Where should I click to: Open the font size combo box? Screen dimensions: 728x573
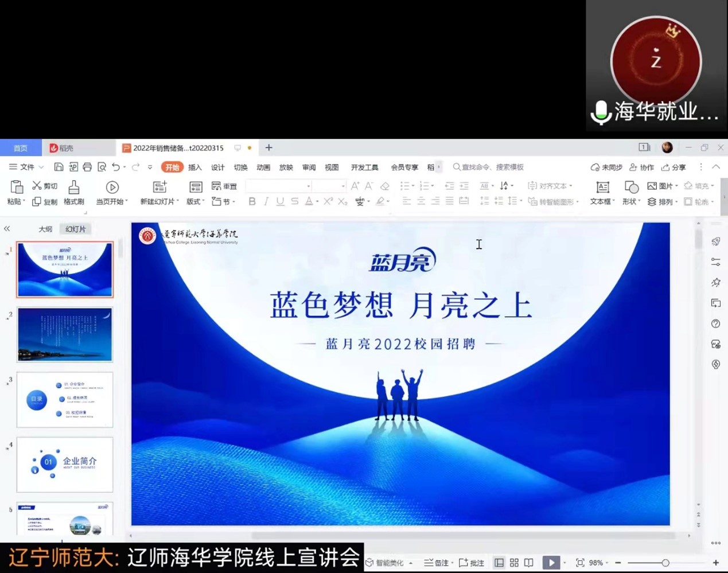point(329,186)
